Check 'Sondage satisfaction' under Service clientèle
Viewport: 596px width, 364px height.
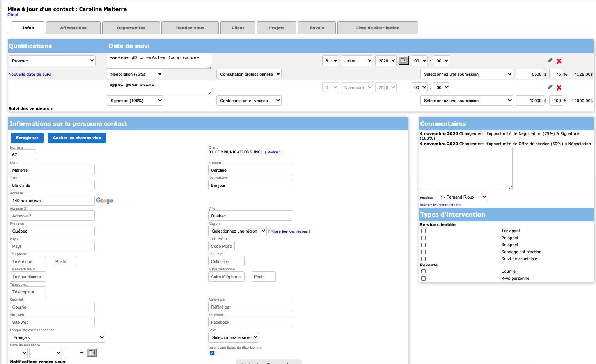[423, 252]
